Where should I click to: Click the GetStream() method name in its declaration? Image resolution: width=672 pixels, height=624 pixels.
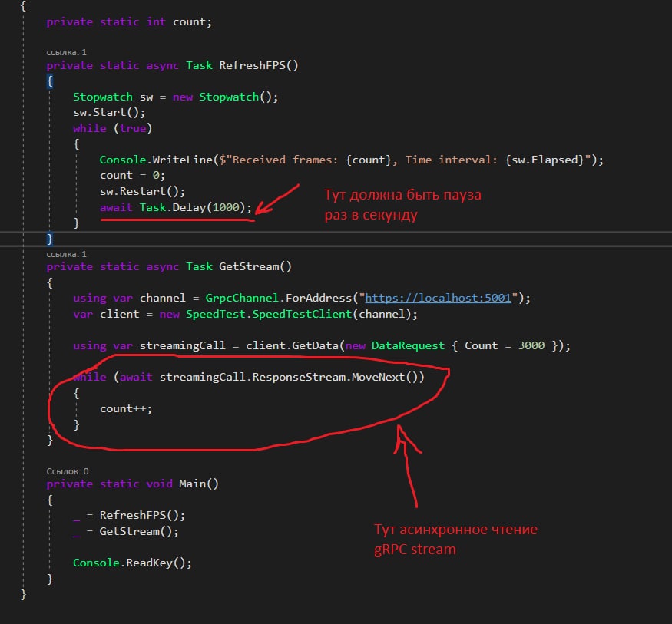click(256, 266)
